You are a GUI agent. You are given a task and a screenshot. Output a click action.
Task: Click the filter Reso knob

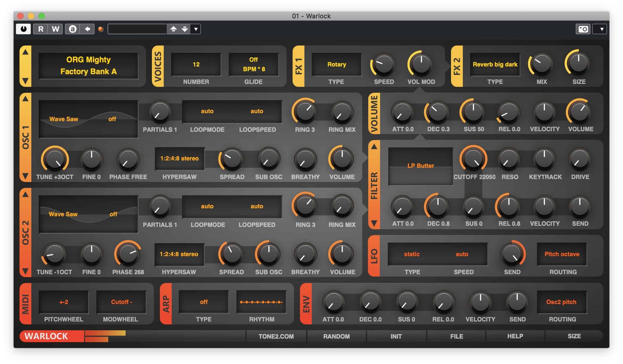pos(509,160)
